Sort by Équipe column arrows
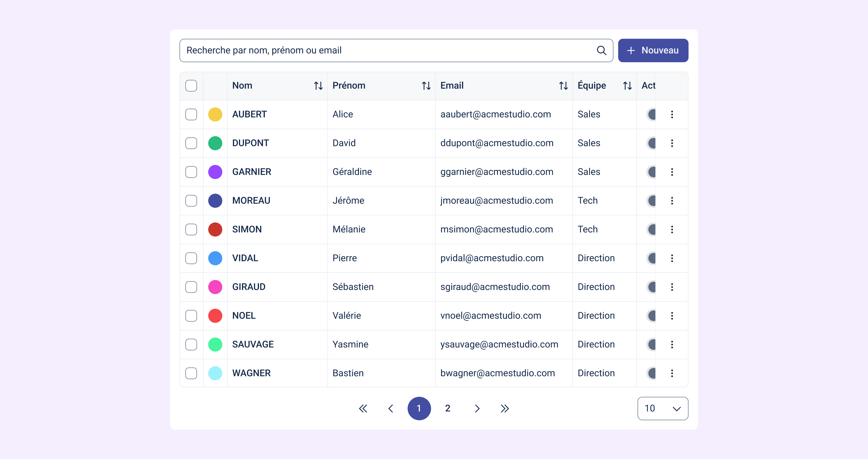 click(627, 86)
